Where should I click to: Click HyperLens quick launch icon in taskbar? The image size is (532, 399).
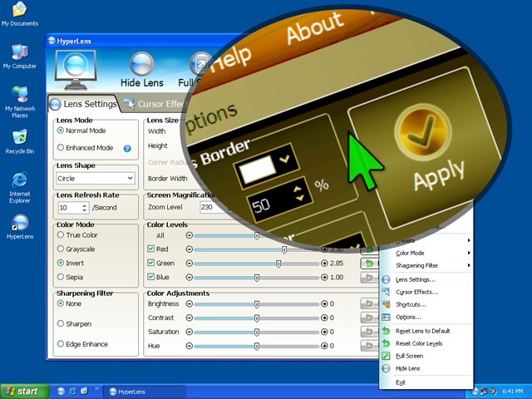pos(61,392)
